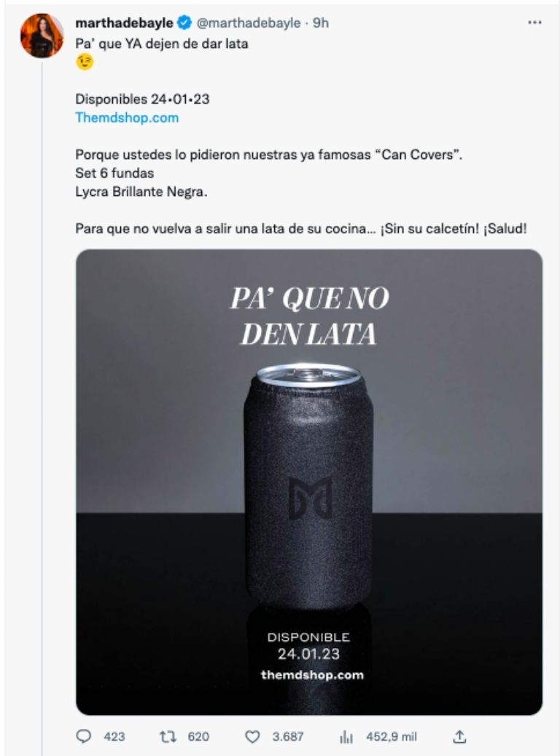Click the winking face emoji in the tweet

(x=85, y=63)
